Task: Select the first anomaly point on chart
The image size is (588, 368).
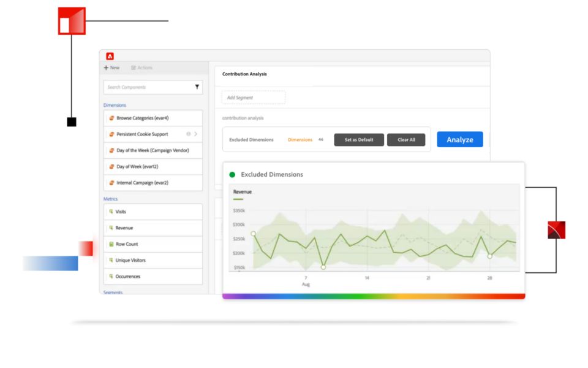Action: pos(253,234)
